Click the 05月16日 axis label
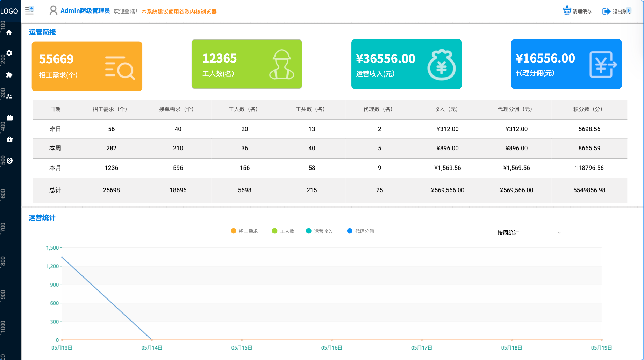This screenshot has width=644, height=360. pos(331,348)
